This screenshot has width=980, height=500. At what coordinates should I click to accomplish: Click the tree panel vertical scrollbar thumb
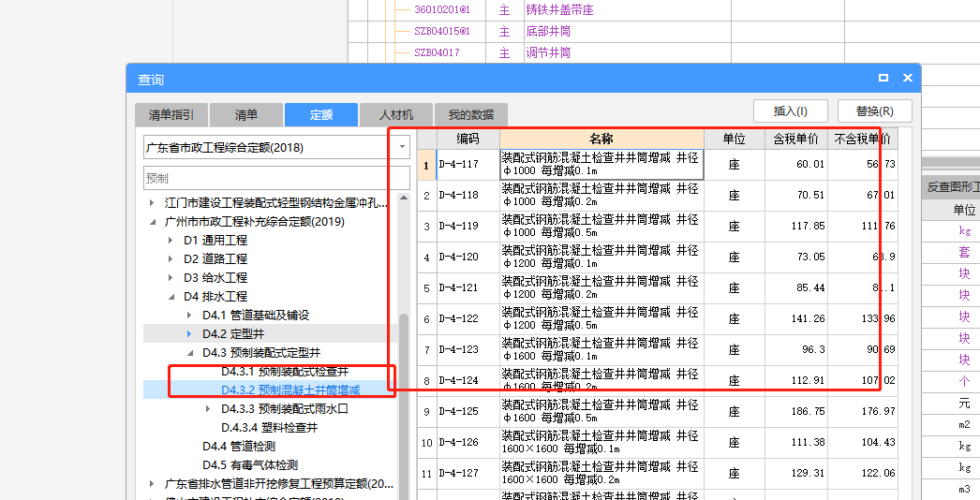404,406
